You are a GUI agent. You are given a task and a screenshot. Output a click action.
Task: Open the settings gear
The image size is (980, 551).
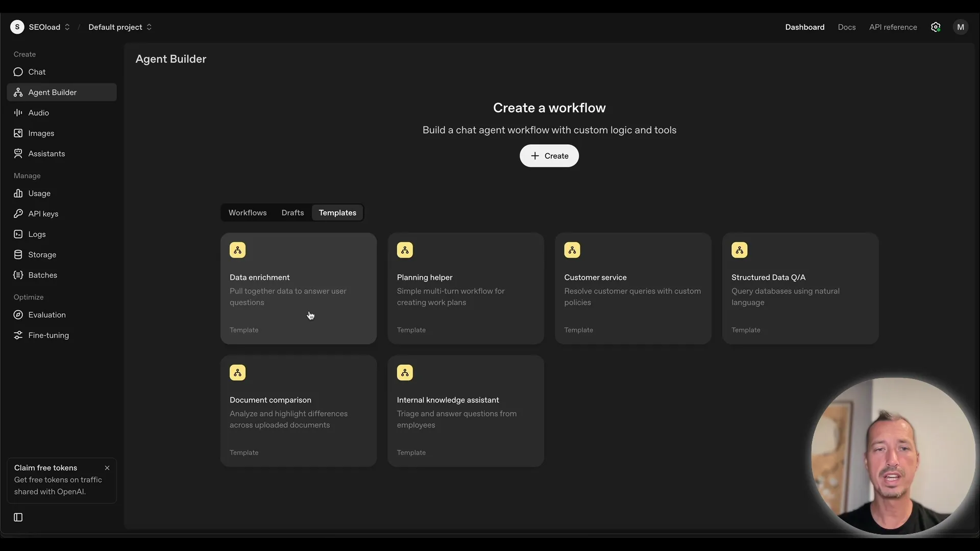point(936,27)
